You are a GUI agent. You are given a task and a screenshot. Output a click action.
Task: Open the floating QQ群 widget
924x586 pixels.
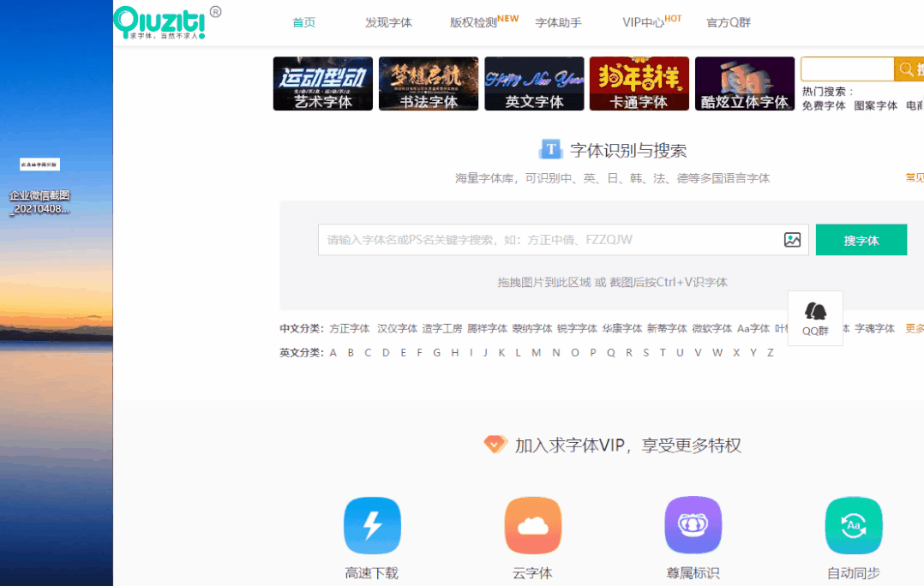(x=816, y=319)
